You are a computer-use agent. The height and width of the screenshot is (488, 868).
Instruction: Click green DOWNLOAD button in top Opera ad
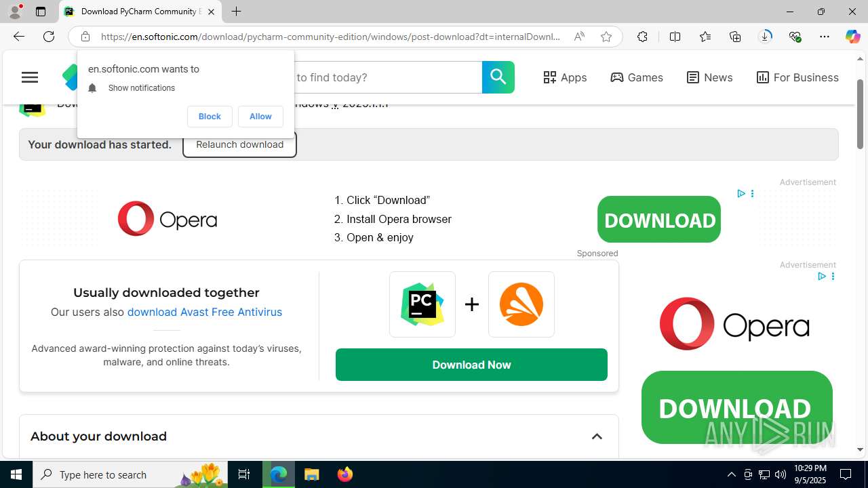[x=659, y=220]
